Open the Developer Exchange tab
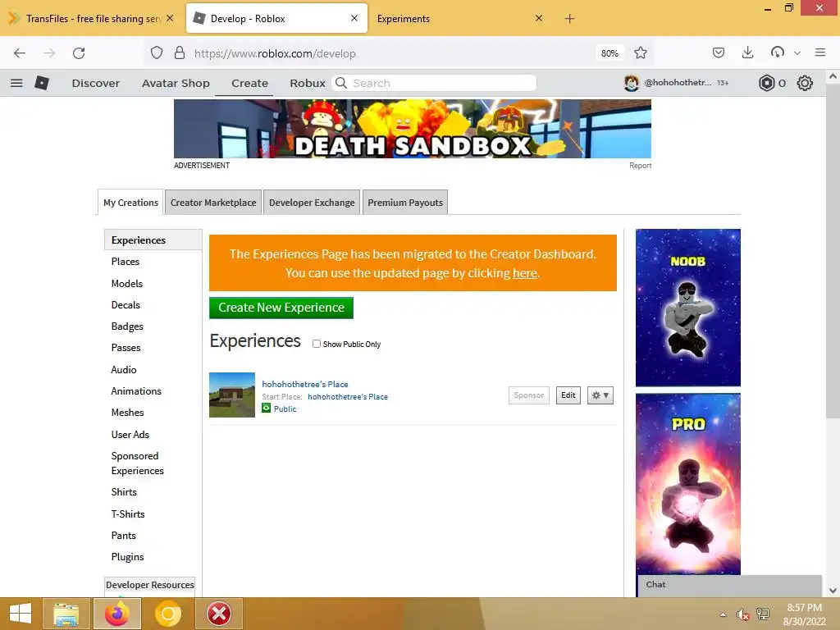 coord(312,203)
